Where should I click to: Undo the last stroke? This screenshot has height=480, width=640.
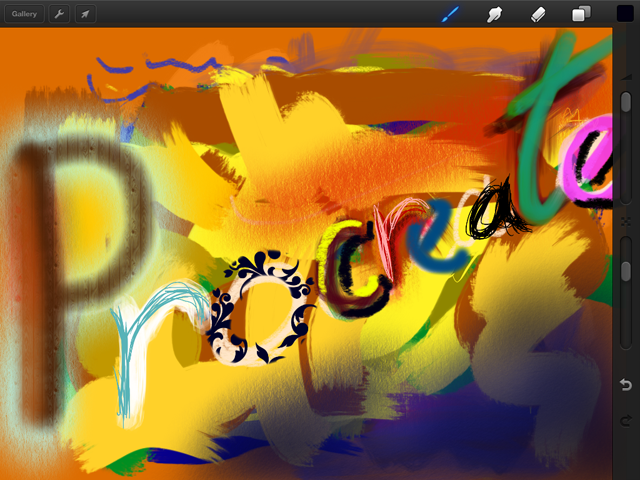click(626, 384)
